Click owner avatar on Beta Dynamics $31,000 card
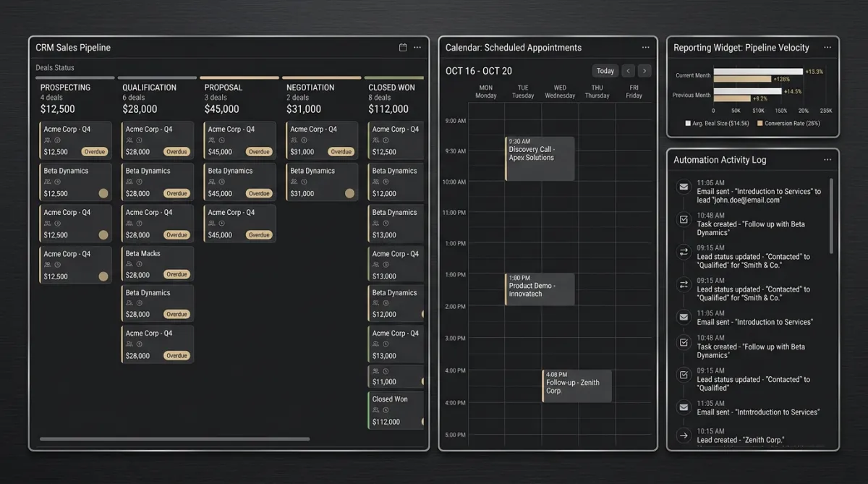 tap(350, 193)
